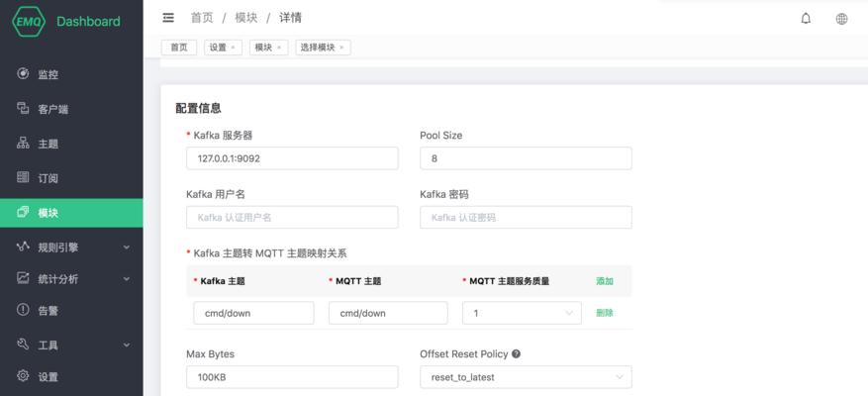Open the MQTT 主题服务质量 dropdown
The width and height of the screenshot is (868, 396).
point(522,313)
